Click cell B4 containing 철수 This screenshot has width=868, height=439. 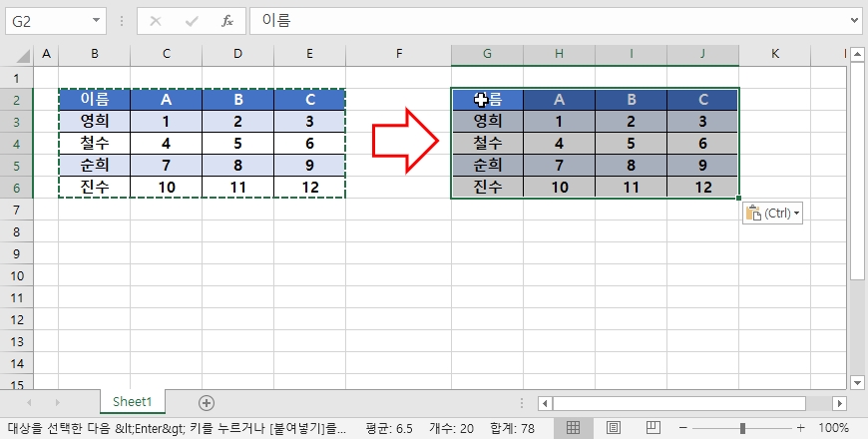(x=95, y=144)
